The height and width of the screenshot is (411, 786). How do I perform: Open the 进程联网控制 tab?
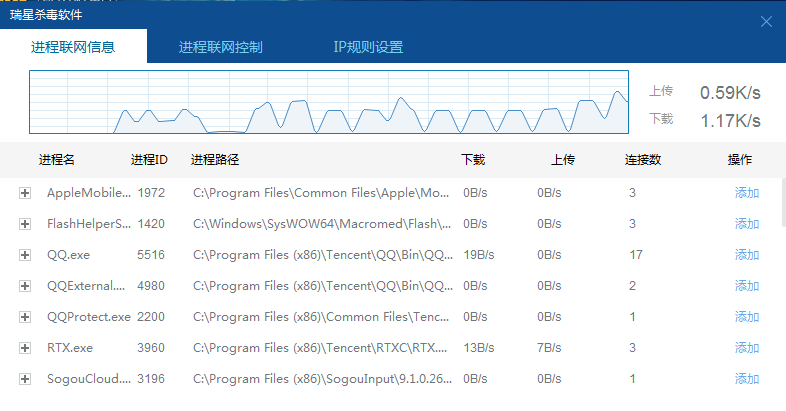[x=221, y=47]
